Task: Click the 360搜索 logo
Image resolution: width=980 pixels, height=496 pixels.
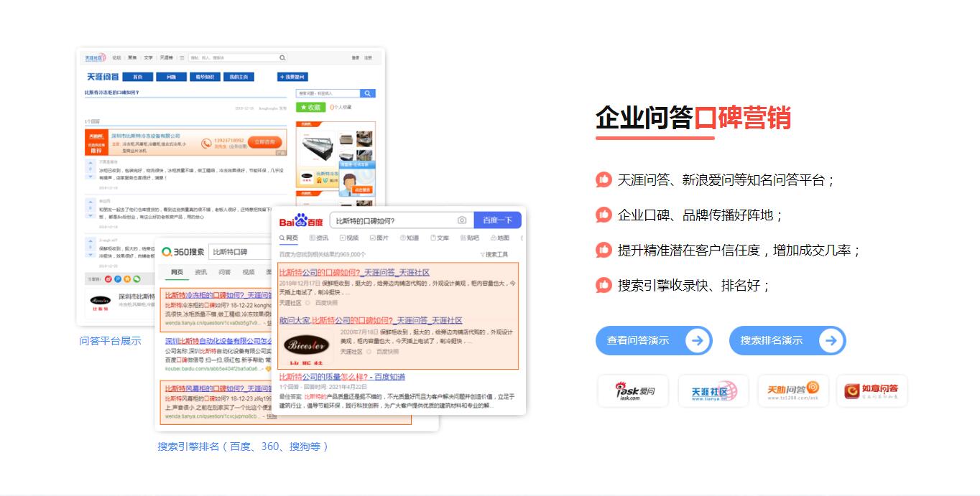Action: (182, 252)
